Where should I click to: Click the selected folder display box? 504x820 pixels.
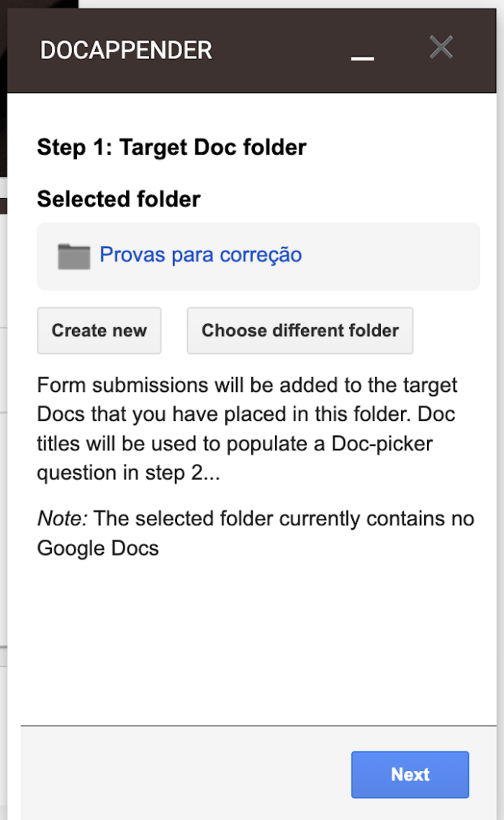258,255
